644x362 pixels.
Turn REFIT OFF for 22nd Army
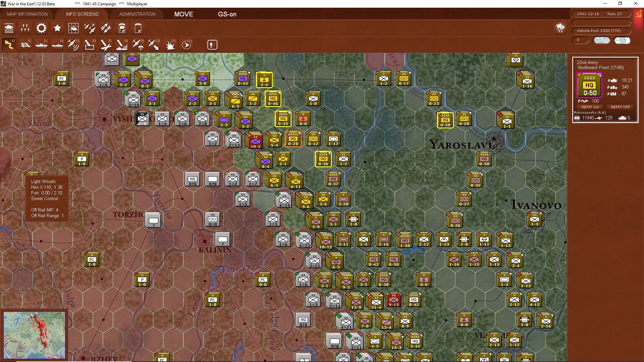click(620, 107)
